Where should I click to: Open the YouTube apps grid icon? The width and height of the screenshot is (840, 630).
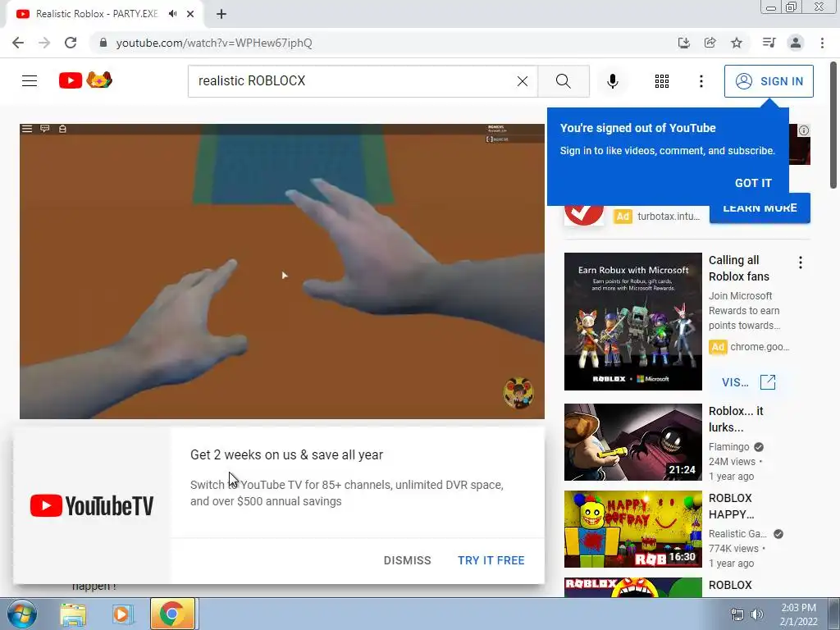[662, 81]
